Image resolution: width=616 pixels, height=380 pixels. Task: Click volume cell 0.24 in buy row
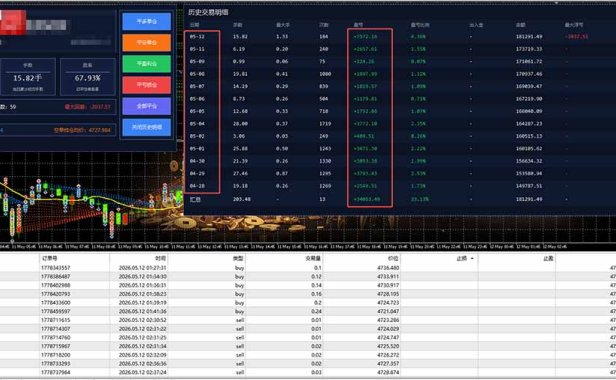coord(316,311)
